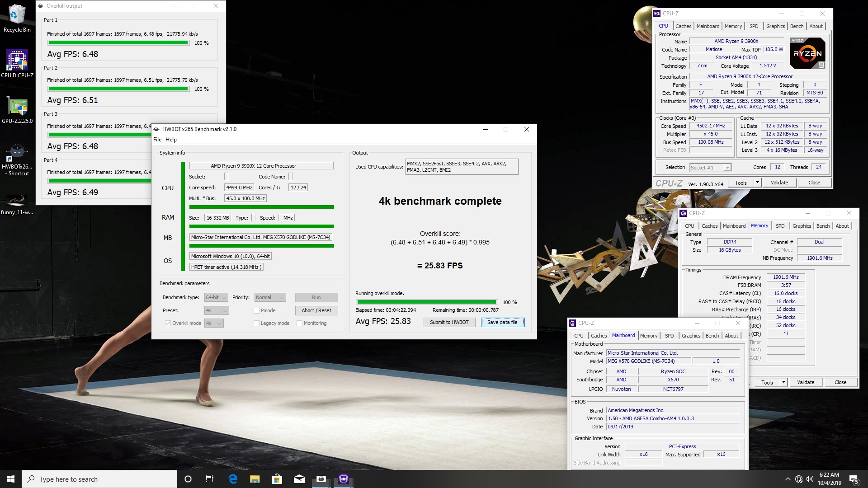
Task: Click DRAM Frequency 1901.6 MHz value
Action: tap(786, 277)
